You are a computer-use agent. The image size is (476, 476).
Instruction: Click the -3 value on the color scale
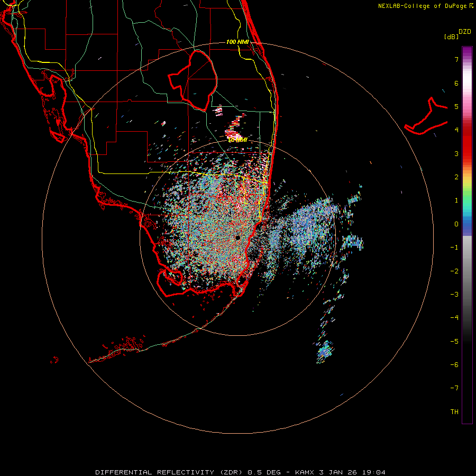pyautogui.click(x=454, y=295)
